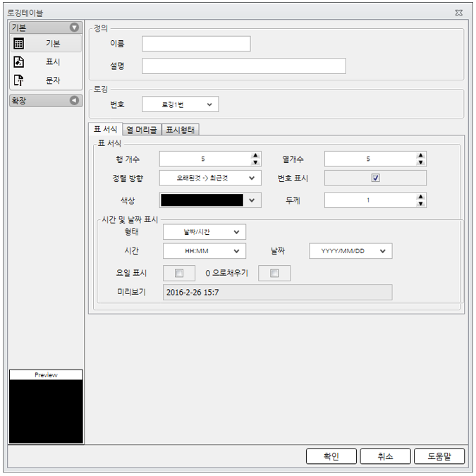Open the 형태 날짜/시간 dropdown
The height and width of the screenshot is (476, 476).
(205, 232)
